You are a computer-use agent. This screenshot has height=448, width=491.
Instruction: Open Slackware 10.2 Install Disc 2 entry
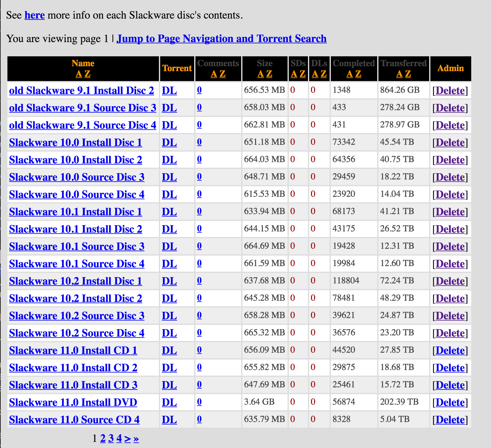pos(75,298)
